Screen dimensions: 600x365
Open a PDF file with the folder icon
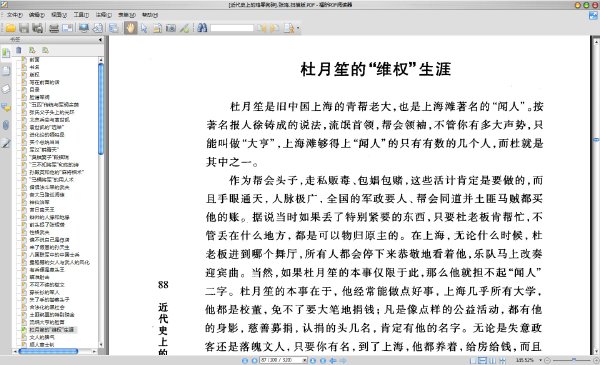[10, 28]
